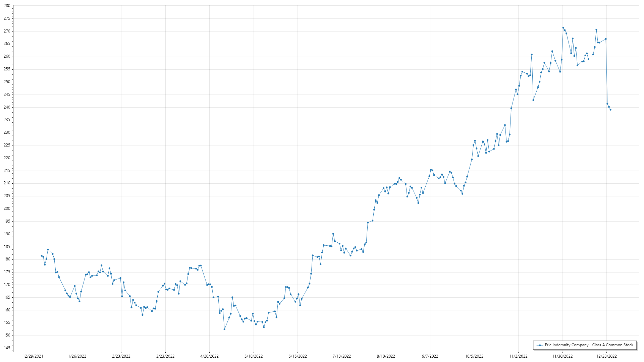Click the 200 value on y-axis

tap(7, 208)
